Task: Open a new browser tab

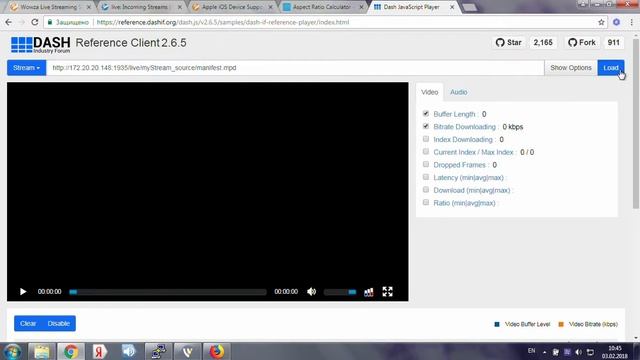Action: tap(469, 7)
